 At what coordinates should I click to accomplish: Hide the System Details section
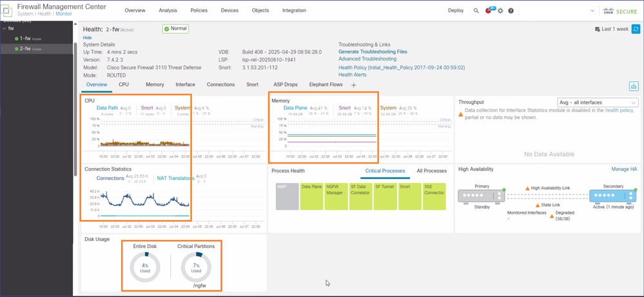coord(87,37)
